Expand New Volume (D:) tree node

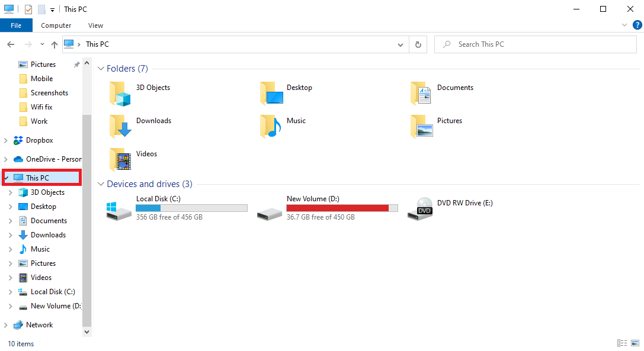pos(11,306)
